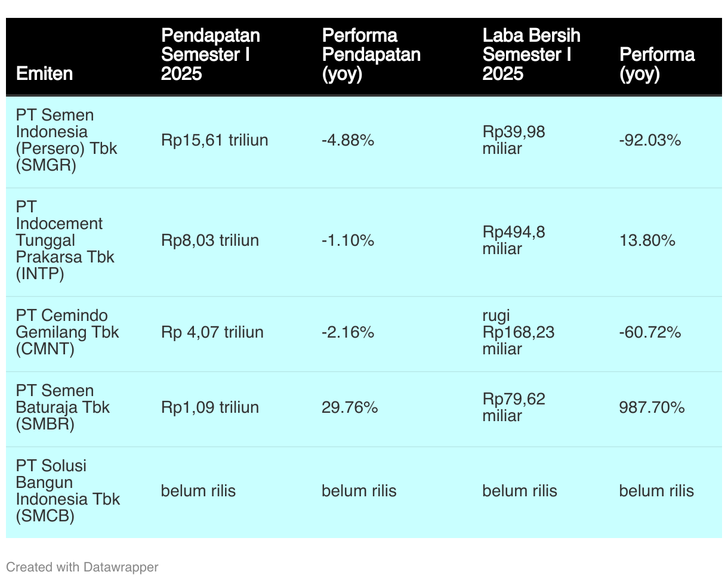Select the PT Cemindo Gemilang (CMNT) cell
The width and height of the screenshot is (728, 581).
[x=67, y=332]
